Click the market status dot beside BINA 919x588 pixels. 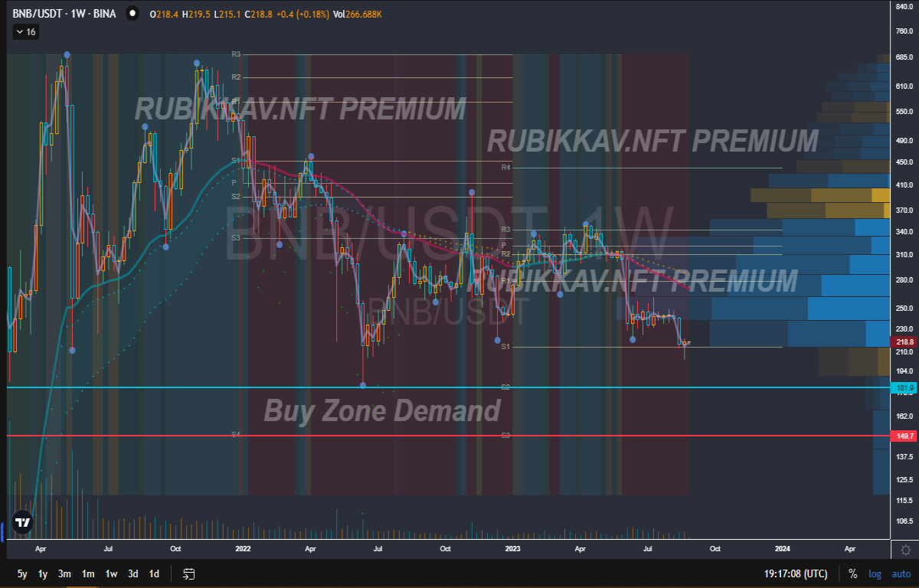pos(133,14)
